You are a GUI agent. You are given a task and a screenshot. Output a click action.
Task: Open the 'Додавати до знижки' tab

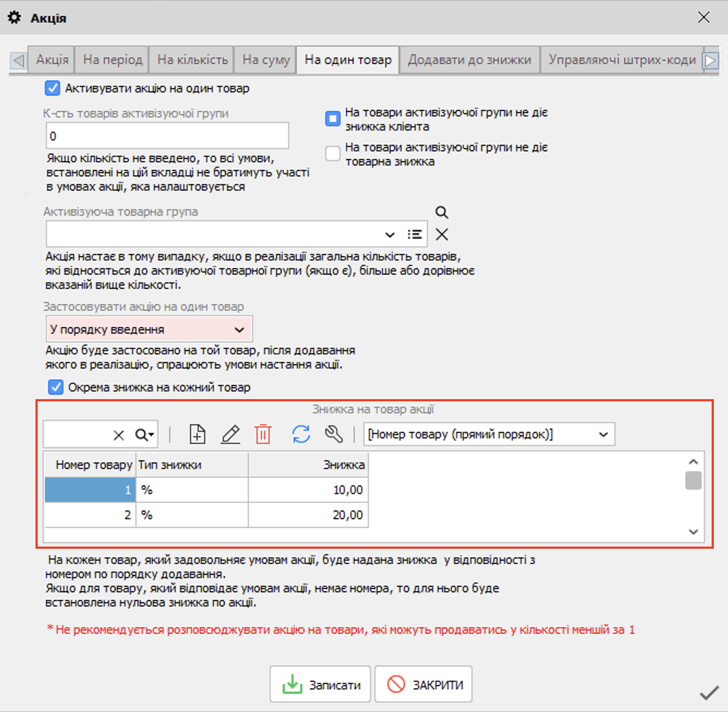469,60
